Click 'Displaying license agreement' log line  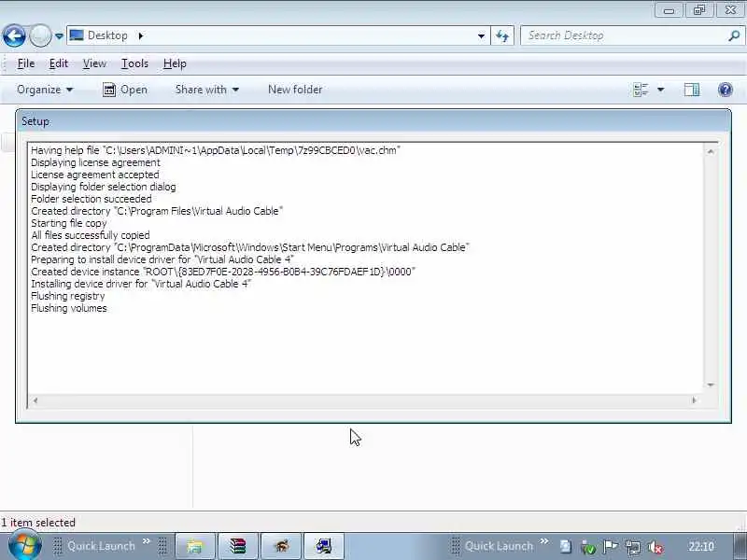pos(96,162)
